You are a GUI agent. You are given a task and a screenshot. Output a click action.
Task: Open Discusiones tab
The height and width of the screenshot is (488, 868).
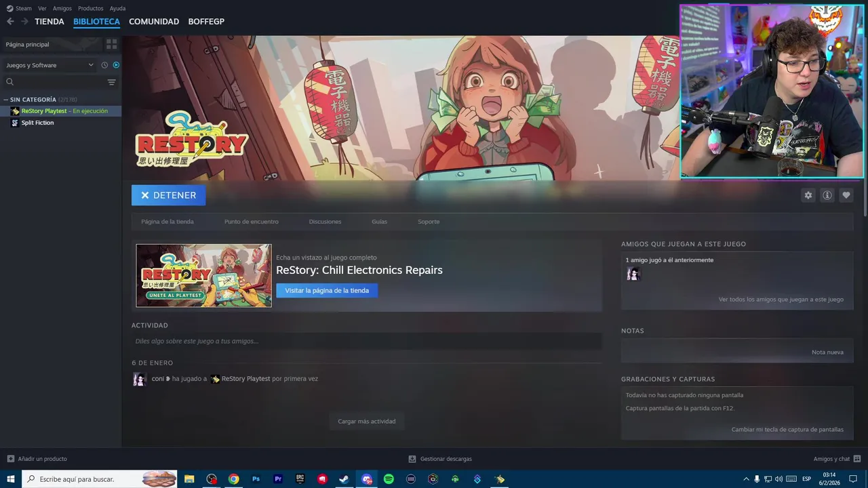pos(325,222)
